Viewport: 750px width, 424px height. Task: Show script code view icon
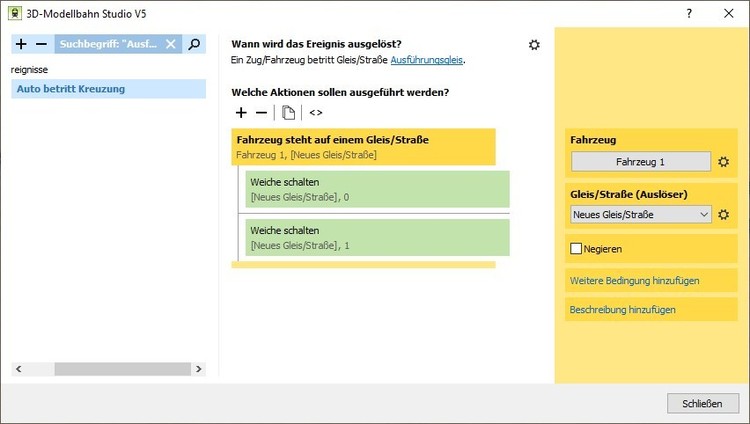coord(316,113)
